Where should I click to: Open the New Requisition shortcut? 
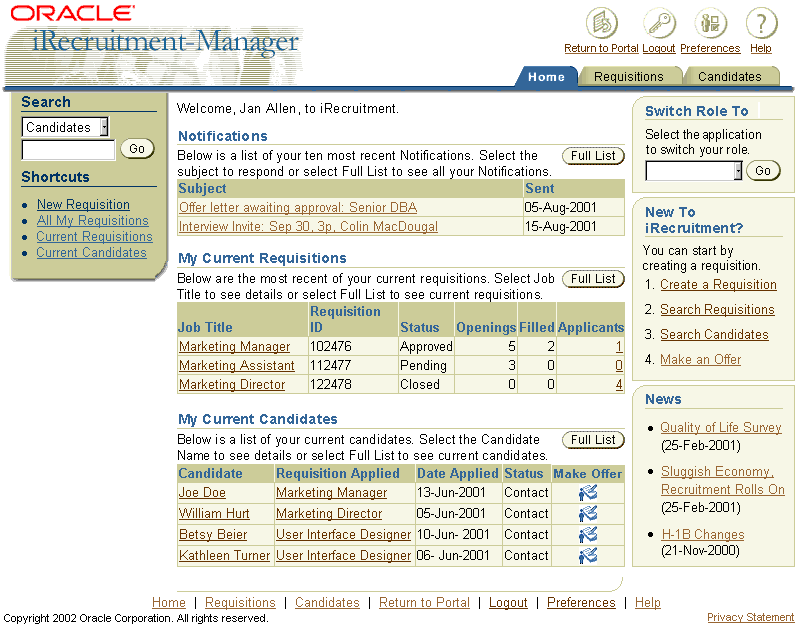(83, 205)
